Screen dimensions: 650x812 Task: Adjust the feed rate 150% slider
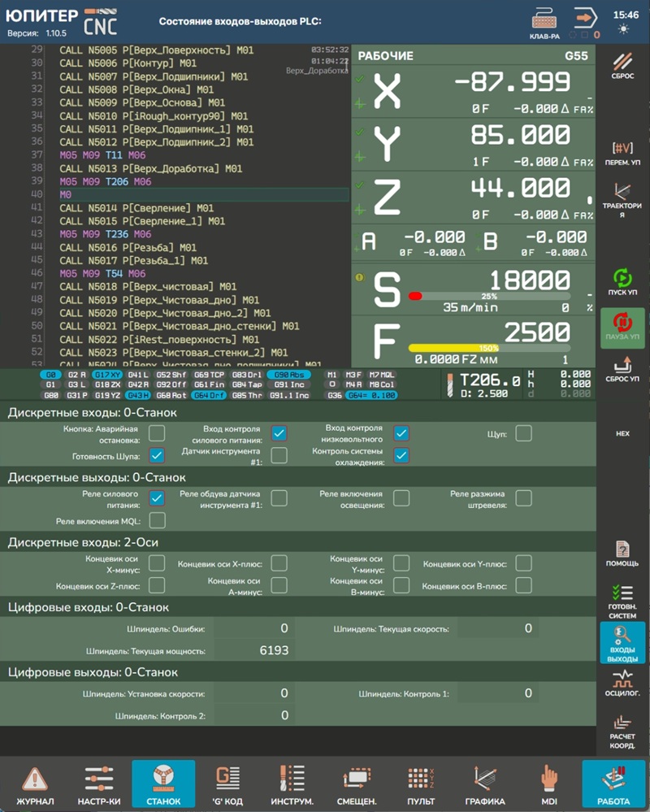tap(489, 348)
